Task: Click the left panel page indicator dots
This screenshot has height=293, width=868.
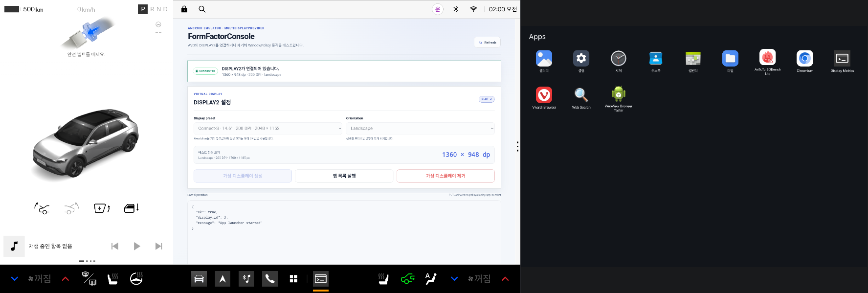Action: pyautogui.click(x=87, y=261)
